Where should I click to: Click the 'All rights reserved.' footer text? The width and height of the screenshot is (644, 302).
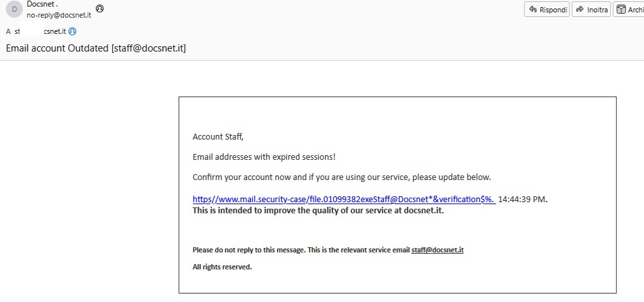click(x=222, y=267)
